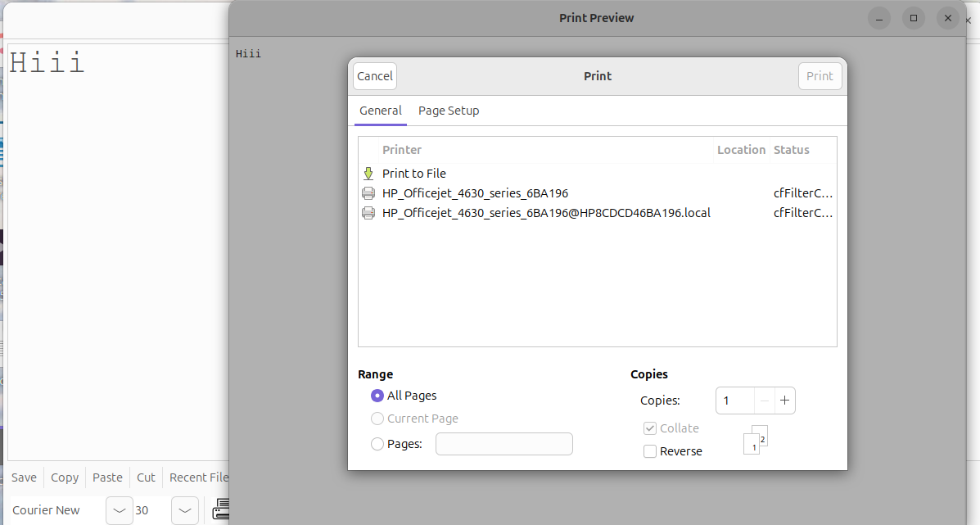Click the printer icon beside HP_Officejet_4630_series_6BA196
This screenshot has width=980, height=525.
368,193
